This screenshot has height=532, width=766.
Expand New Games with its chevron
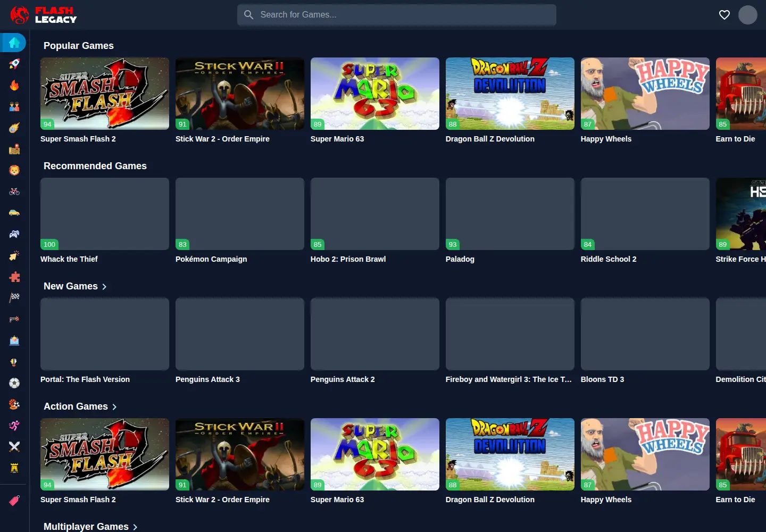point(104,287)
